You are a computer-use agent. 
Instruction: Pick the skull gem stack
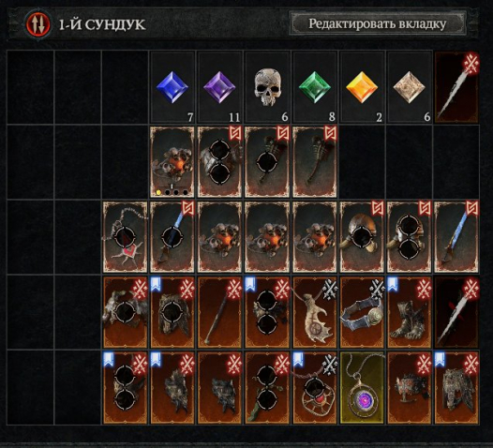click(x=267, y=87)
